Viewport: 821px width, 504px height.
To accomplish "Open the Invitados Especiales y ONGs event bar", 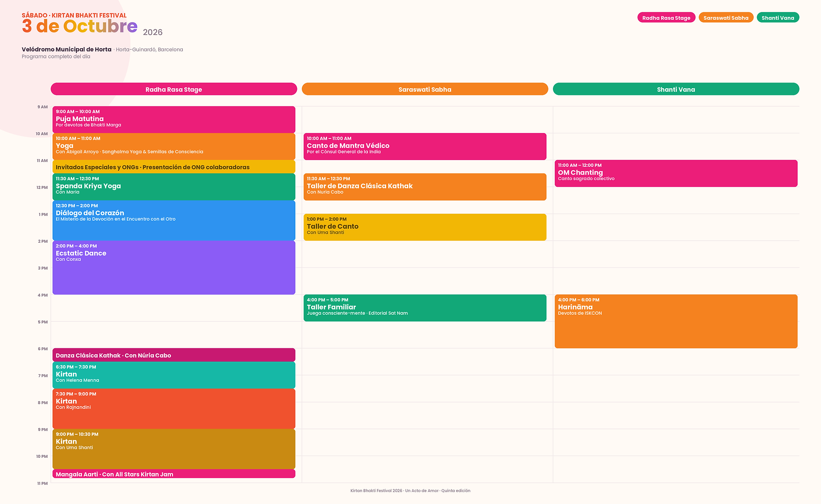I will click(x=174, y=167).
